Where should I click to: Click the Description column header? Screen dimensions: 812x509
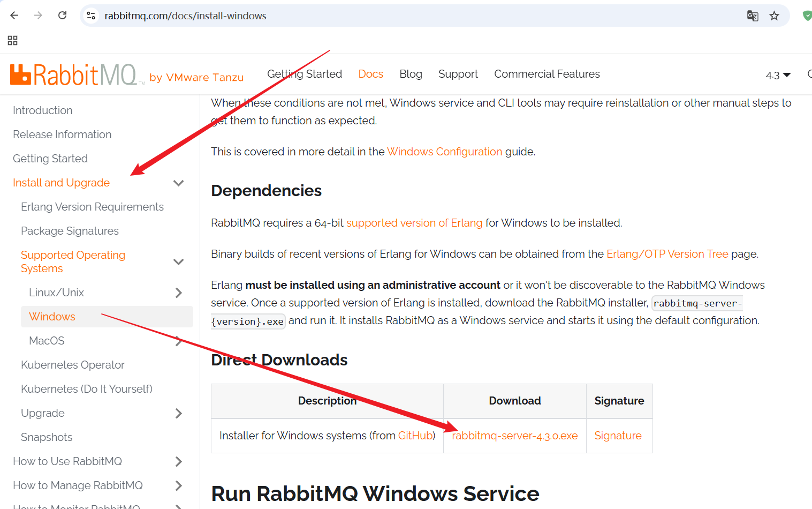click(327, 401)
